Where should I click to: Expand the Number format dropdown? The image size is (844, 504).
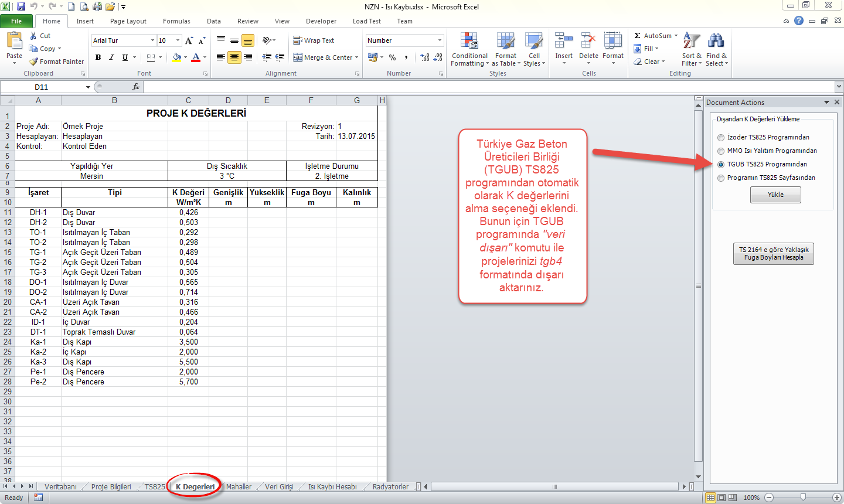[440, 40]
